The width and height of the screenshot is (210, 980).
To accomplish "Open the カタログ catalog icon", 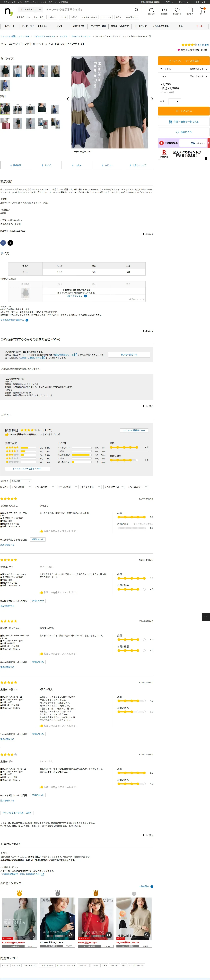I will tap(190, 11).
